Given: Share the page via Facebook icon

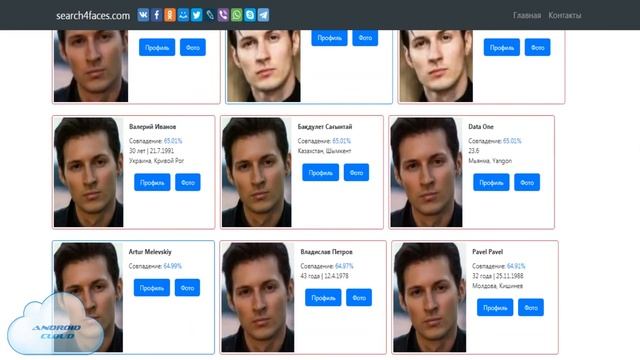Looking at the screenshot, I should (x=156, y=15).
